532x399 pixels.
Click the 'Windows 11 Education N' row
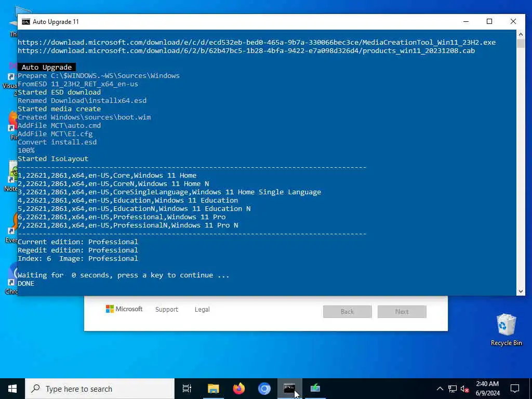[x=134, y=209]
